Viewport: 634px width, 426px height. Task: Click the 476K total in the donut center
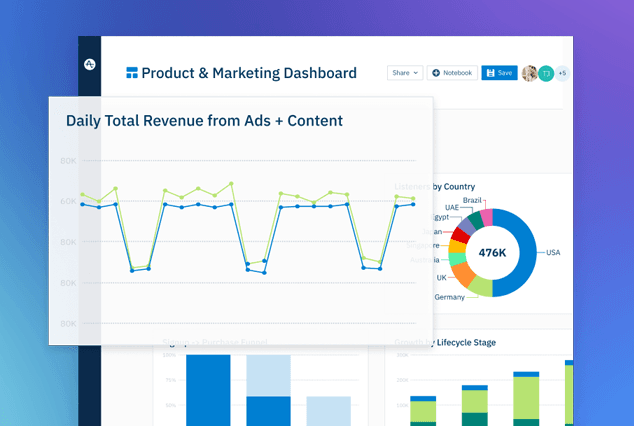point(492,252)
